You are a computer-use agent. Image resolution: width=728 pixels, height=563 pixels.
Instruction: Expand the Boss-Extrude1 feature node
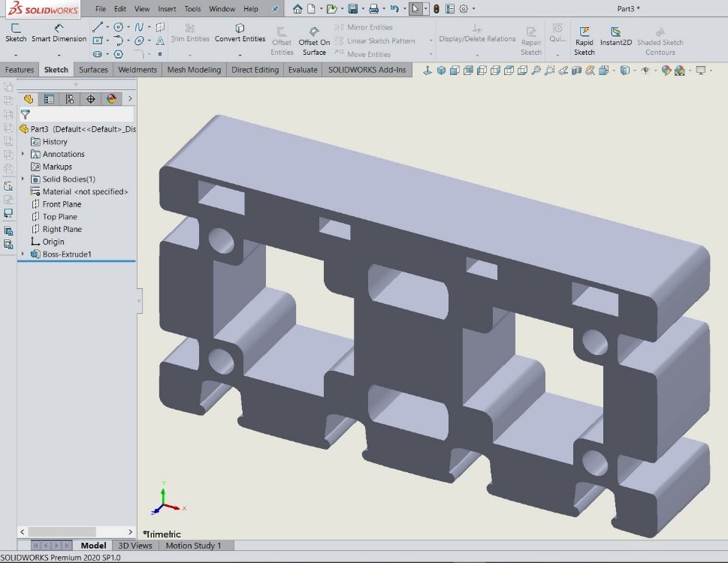pyautogui.click(x=23, y=254)
